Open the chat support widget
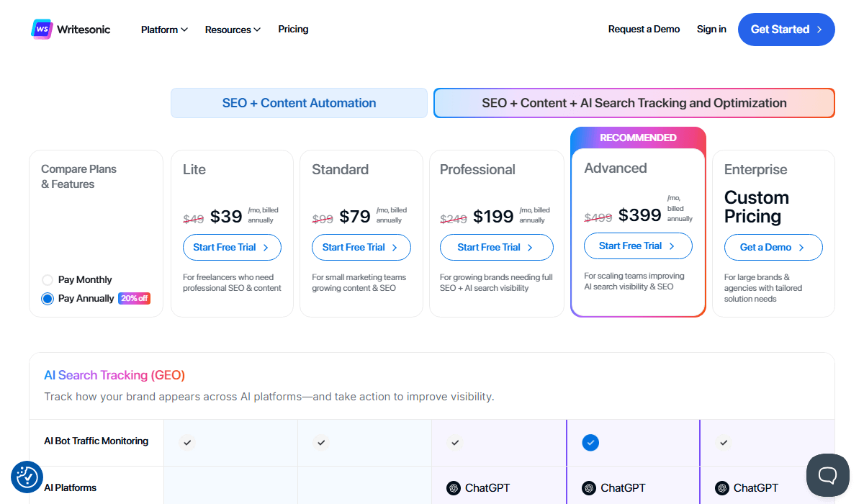 click(x=828, y=475)
